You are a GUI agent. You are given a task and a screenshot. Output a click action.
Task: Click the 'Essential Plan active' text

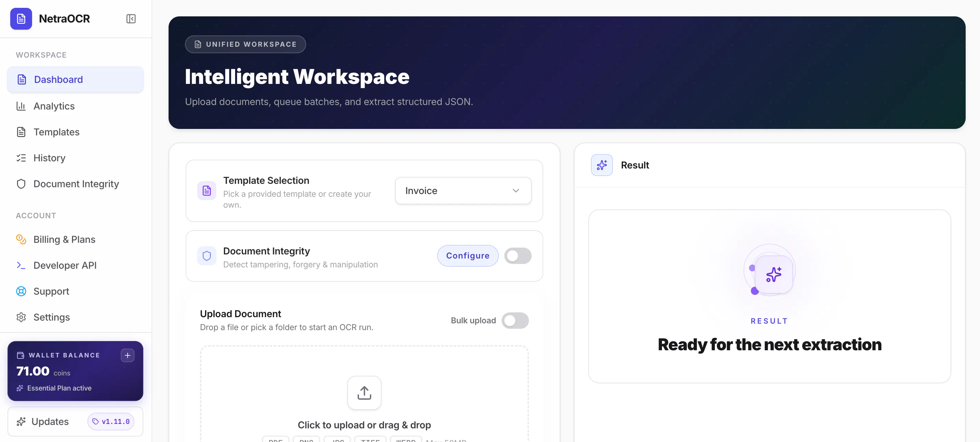pos(59,388)
